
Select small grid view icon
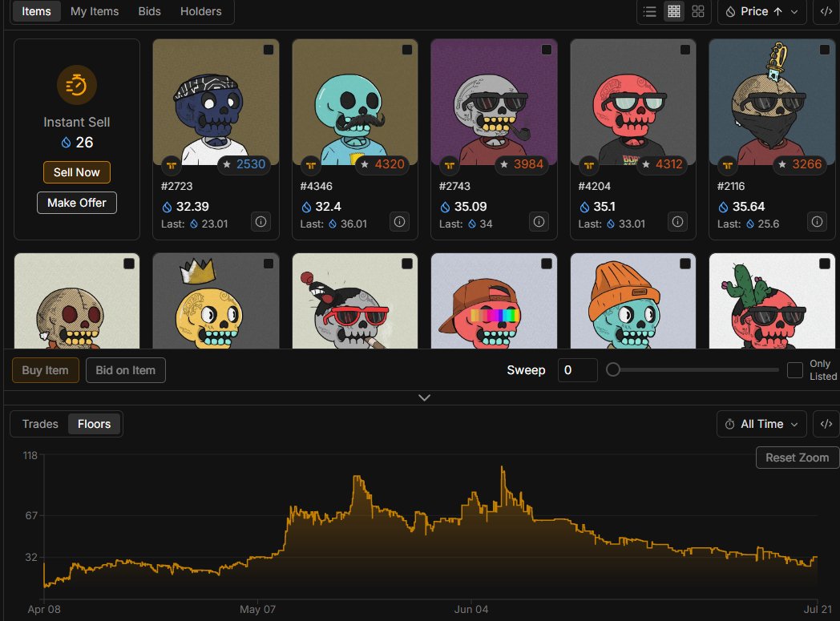[674, 11]
